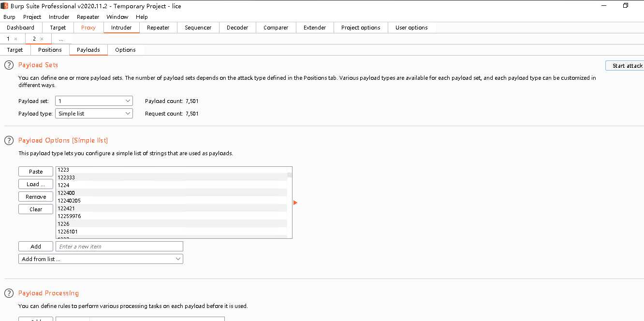
Task: Click the Payload count value 7,501
Action: pyautogui.click(x=192, y=101)
